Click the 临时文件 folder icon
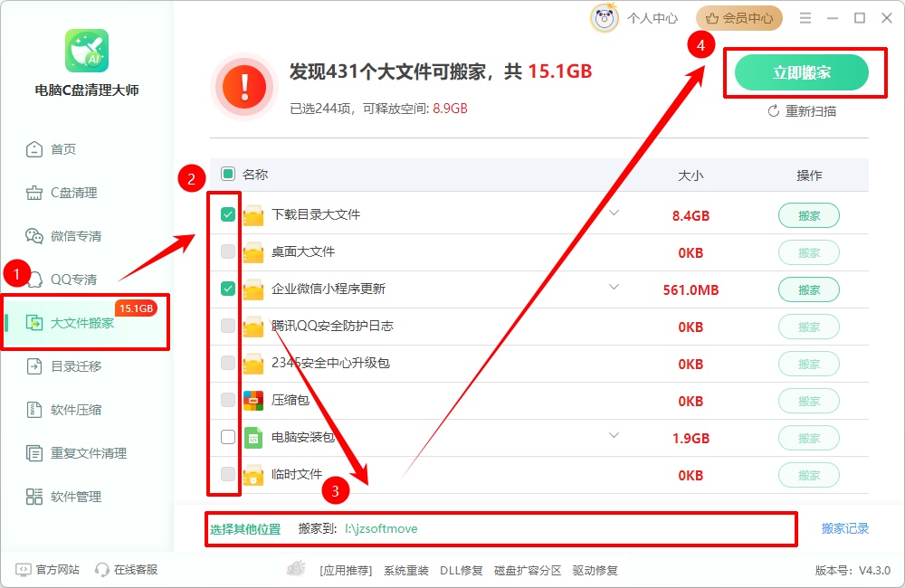The height and width of the screenshot is (588, 905). 252,475
